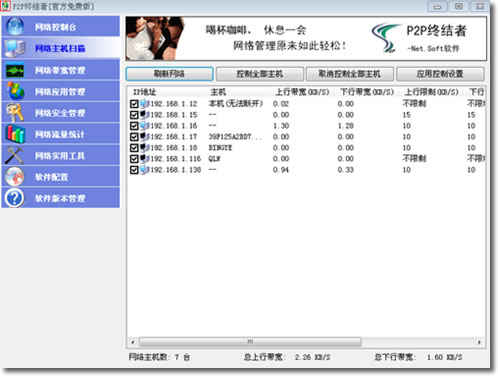Click the 应用控制设置 button
498x376 pixels.
tap(440, 74)
